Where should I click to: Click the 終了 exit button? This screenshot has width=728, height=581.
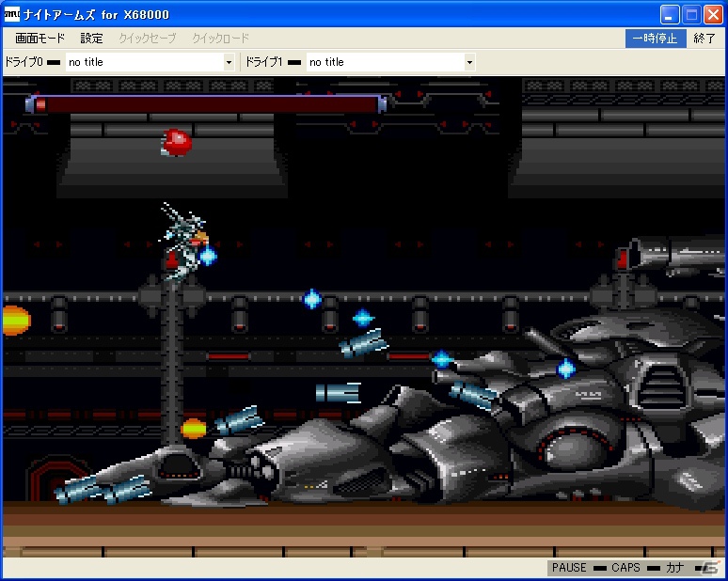(704, 38)
